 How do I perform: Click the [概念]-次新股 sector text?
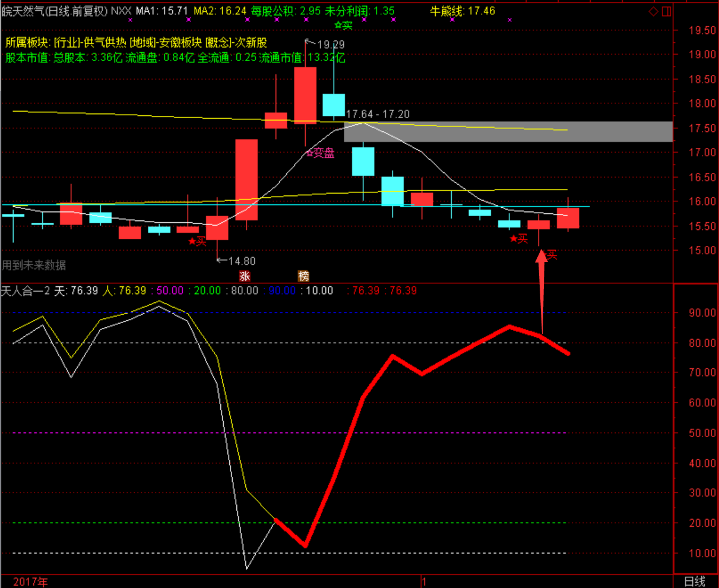(236, 43)
